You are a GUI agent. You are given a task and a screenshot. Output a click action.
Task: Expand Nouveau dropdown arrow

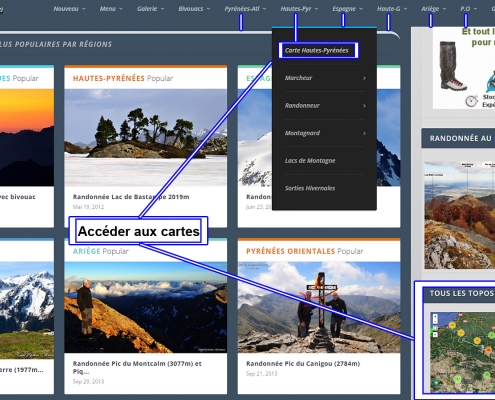click(84, 9)
